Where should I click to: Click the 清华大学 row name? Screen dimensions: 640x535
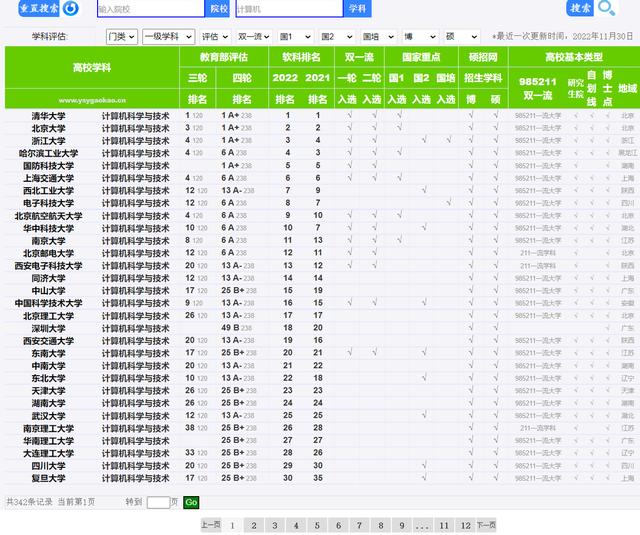click(x=49, y=116)
